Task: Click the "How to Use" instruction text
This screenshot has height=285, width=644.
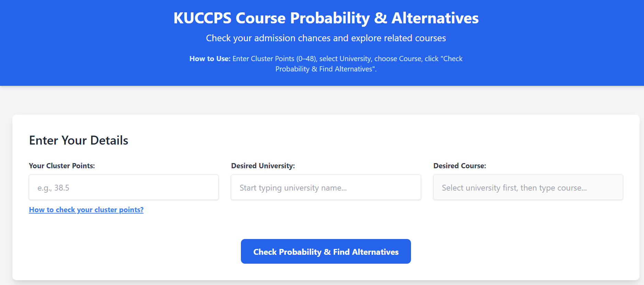Action: pos(325,64)
